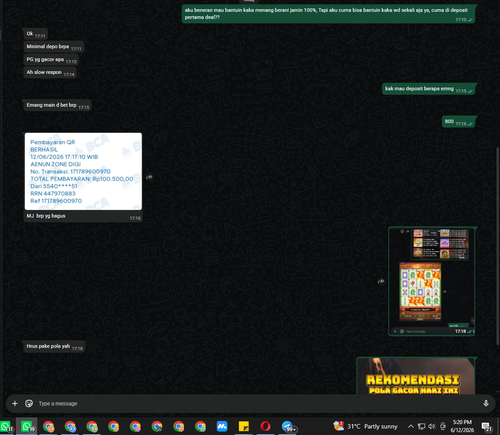This screenshot has height=435, width=500.
Task: Select the message 'Ah slow respon'
Action: pyautogui.click(x=50, y=72)
